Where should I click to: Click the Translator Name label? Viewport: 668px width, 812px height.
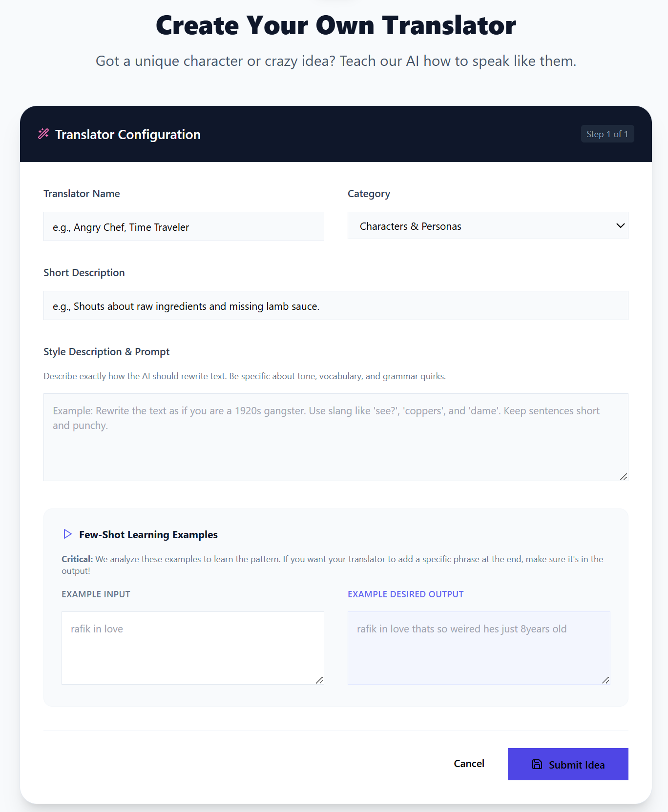pyautogui.click(x=82, y=194)
